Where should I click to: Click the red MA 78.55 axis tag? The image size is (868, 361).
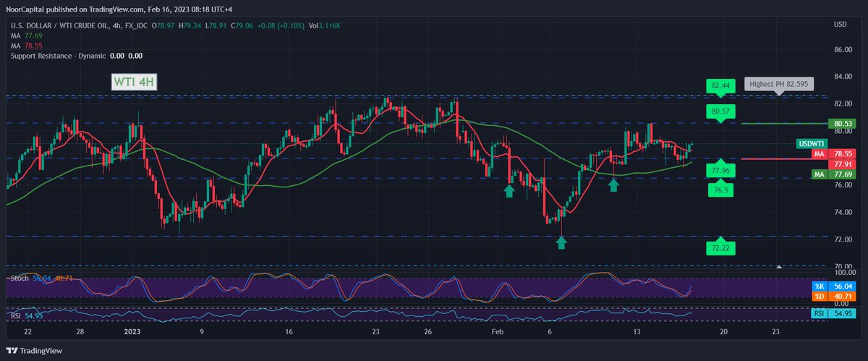coord(835,154)
